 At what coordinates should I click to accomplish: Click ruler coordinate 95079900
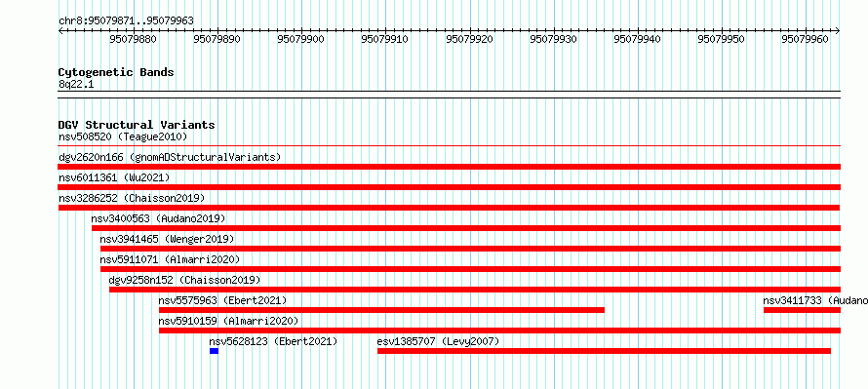click(x=301, y=39)
